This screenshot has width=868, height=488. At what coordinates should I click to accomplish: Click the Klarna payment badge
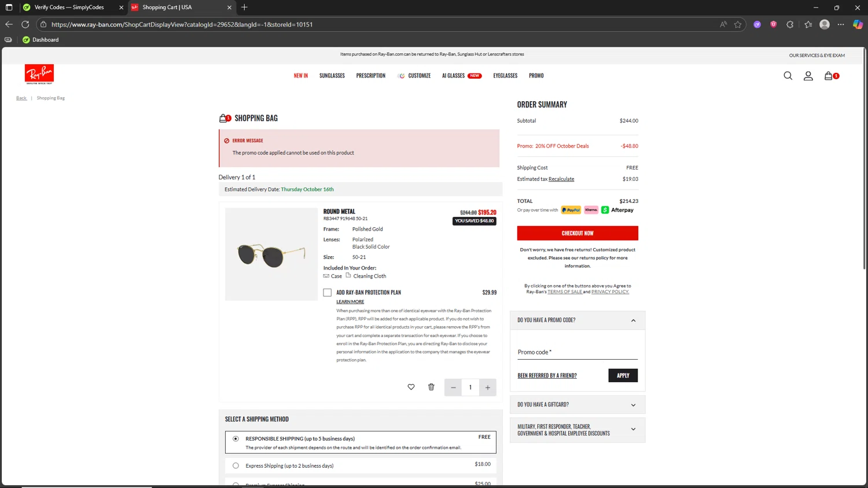tap(591, 210)
